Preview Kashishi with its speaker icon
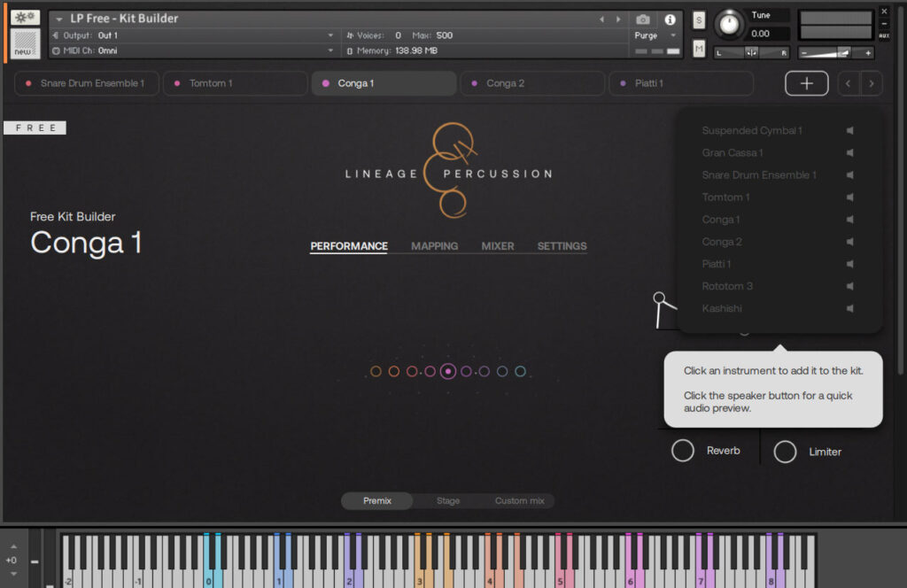907x588 pixels. [849, 308]
